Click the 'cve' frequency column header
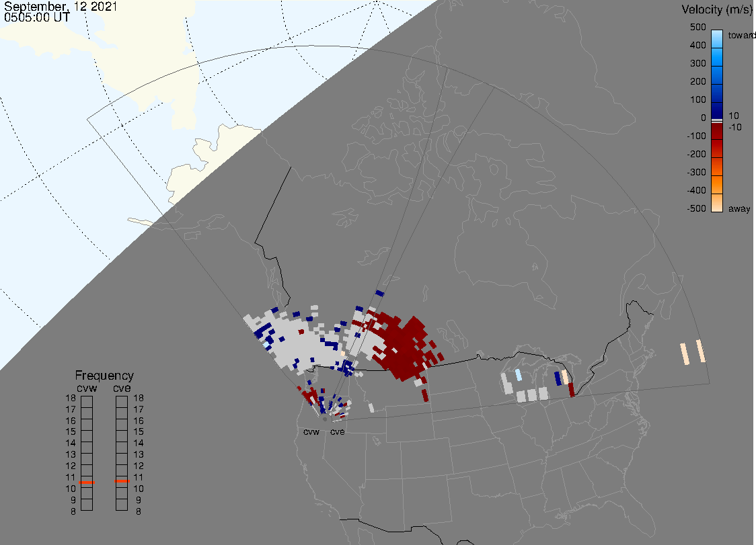 (x=122, y=388)
